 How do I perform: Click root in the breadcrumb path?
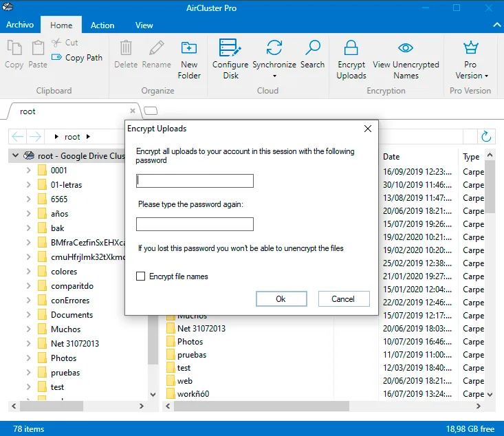(x=72, y=137)
